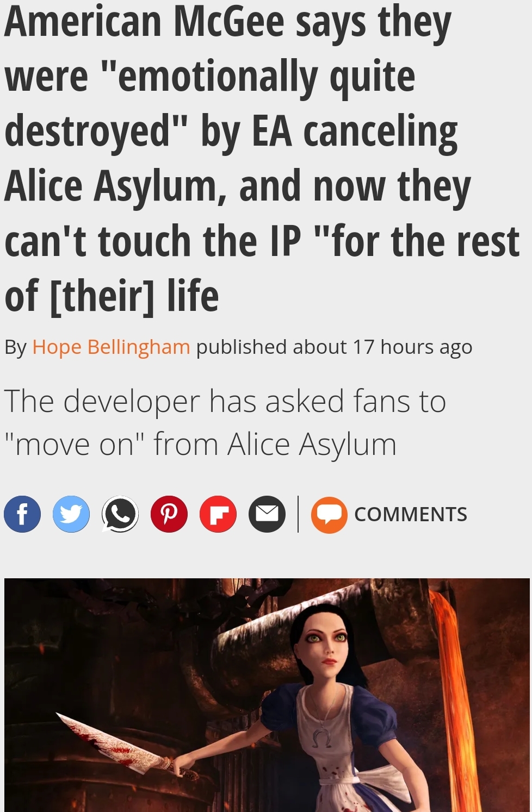Share the article on Facebook
Image resolution: width=532 pixels, height=812 pixels.
tap(22, 514)
